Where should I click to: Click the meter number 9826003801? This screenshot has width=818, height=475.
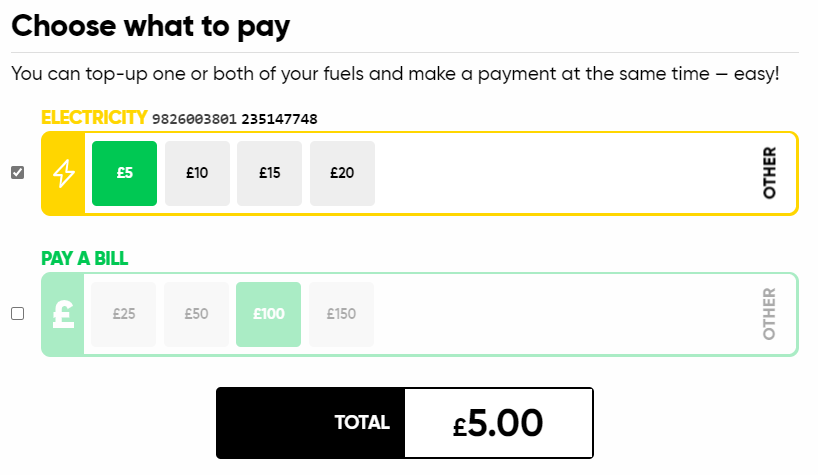(195, 119)
